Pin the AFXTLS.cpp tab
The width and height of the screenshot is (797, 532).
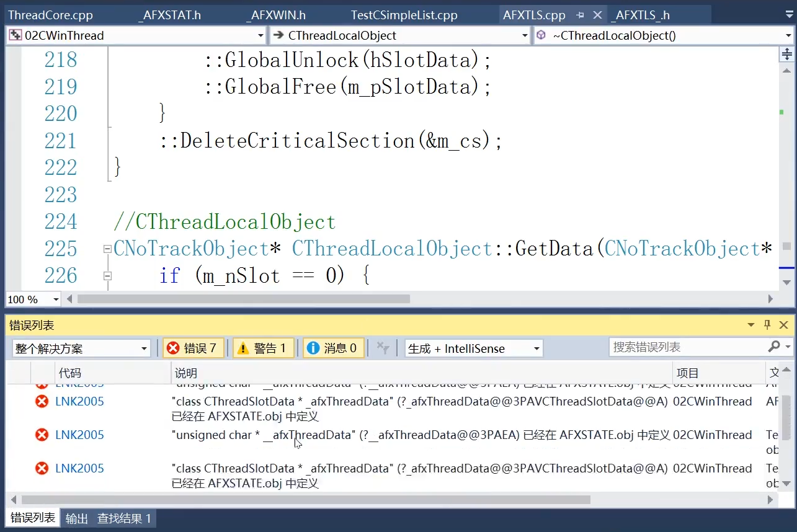click(x=581, y=15)
